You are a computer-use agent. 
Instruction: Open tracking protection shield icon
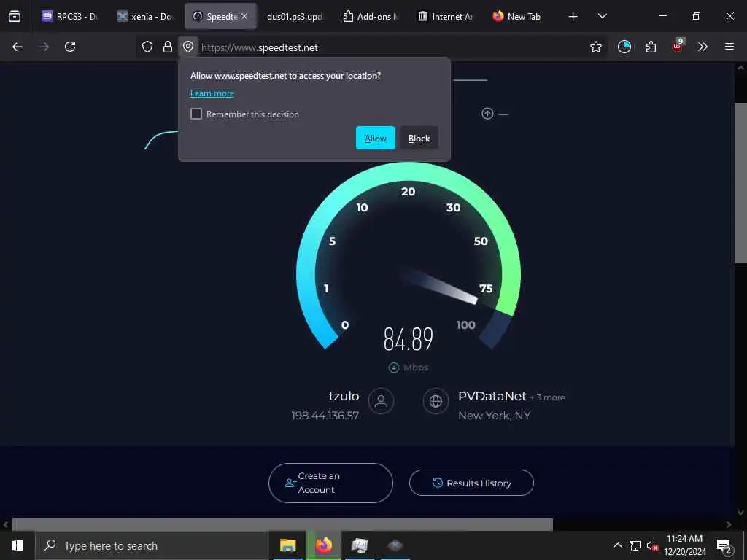click(x=147, y=47)
